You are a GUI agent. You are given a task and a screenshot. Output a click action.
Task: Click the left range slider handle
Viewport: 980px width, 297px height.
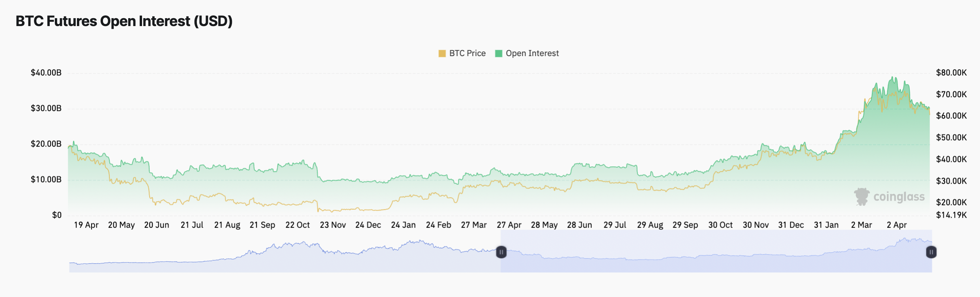point(501,252)
